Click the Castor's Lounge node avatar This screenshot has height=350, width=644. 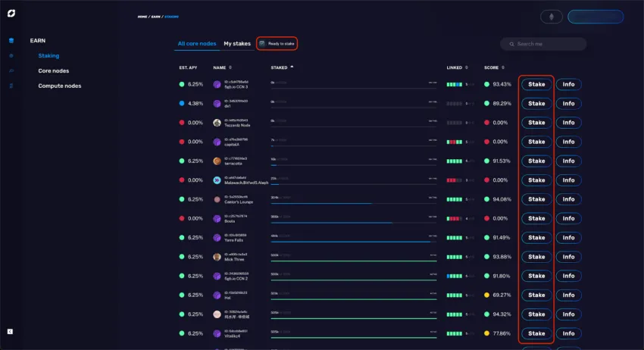(x=217, y=199)
